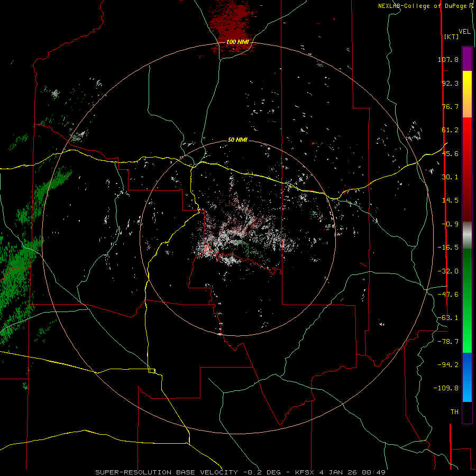This screenshot has height=476, width=476.
Task: Click the gray near-zero segment of the color bar
Action: [x=467, y=234]
